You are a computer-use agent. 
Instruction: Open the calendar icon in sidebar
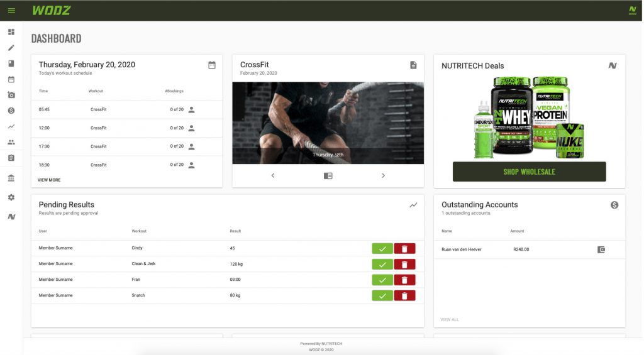[x=11, y=79]
